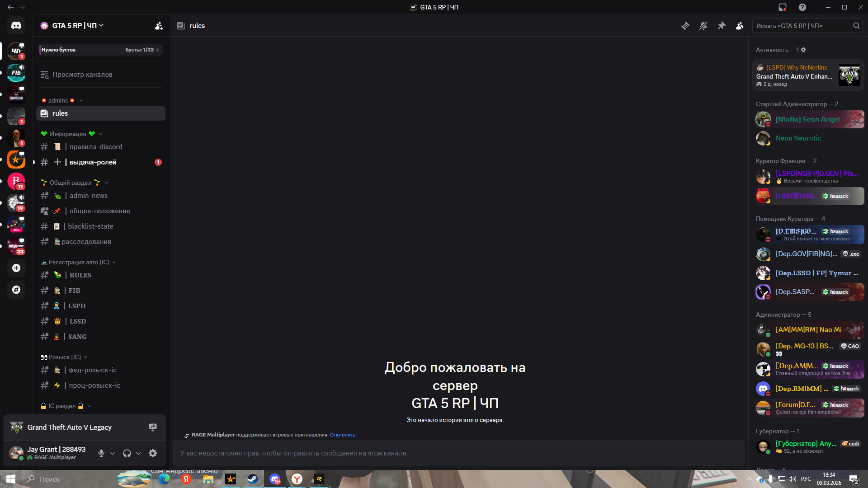Select the blacklist-state channel

point(90,226)
